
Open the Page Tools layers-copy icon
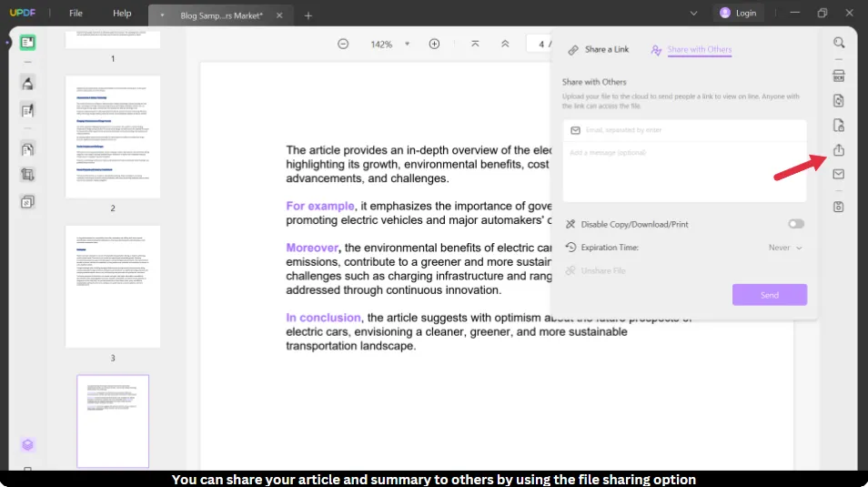(x=27, y=202)
